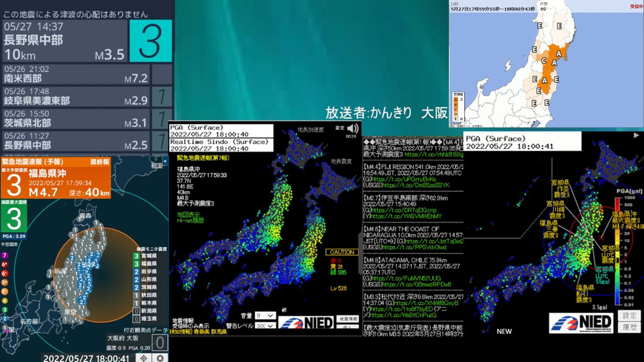Click the green 3 intensity legend circle
This screenshot has width=644, height=362.
(5, 310)
